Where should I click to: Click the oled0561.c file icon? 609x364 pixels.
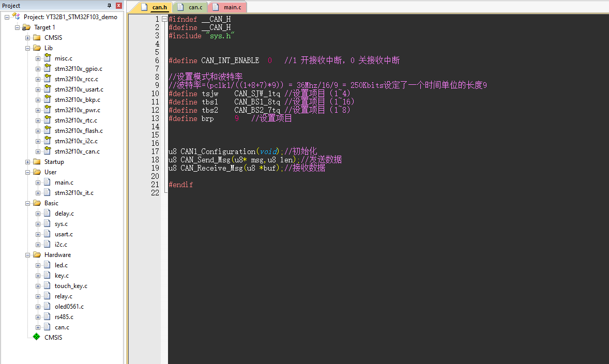[x=48, y=306]
